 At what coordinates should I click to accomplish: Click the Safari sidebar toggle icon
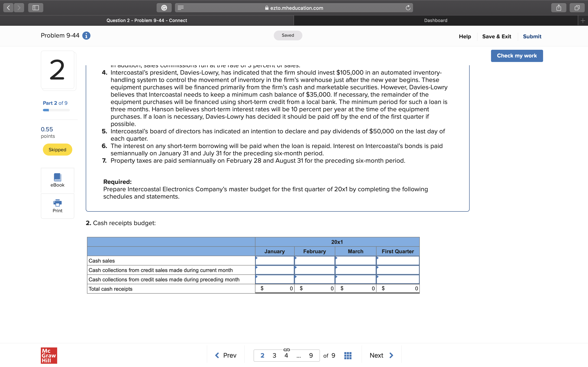pyautogui.click(x=36, y=8)
